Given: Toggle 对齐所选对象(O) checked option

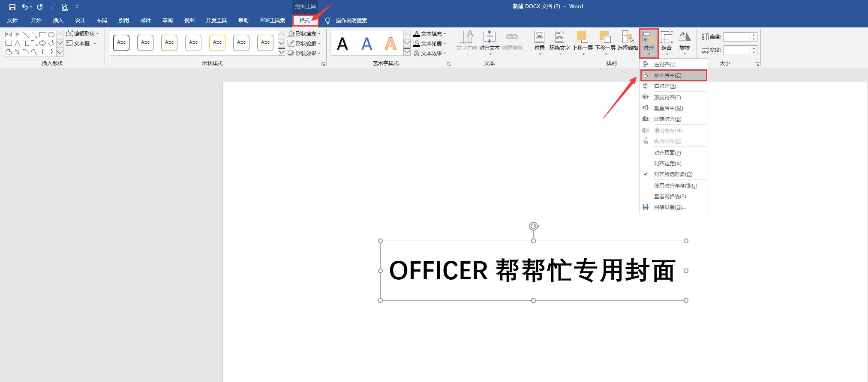Looking at the screenshot, I should pyautogui.click(x=673, y=174).
